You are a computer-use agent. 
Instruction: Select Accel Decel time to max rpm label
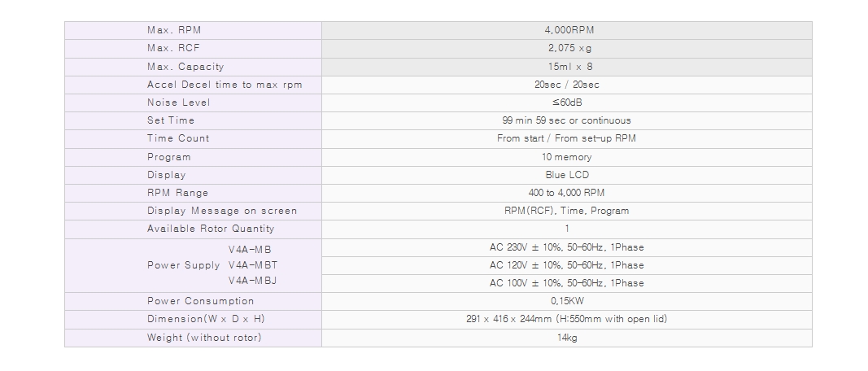coord(225,85)
